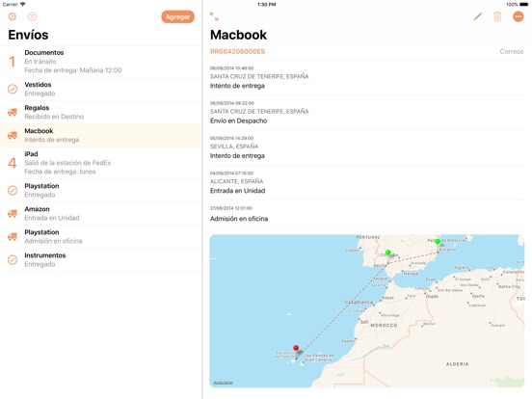
Task: Open Playstation shipment marked Entregado
Action: 101,191
